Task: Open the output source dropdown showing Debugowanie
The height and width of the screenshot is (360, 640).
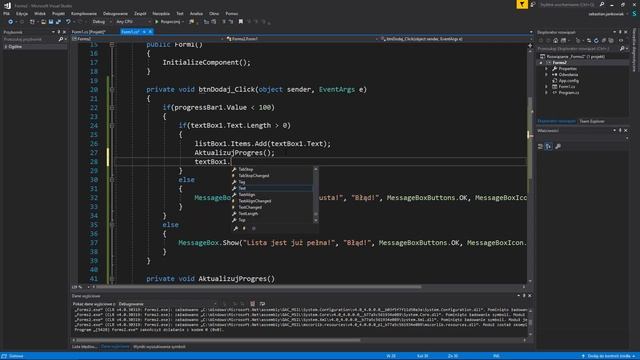Action: pos(167,304)
